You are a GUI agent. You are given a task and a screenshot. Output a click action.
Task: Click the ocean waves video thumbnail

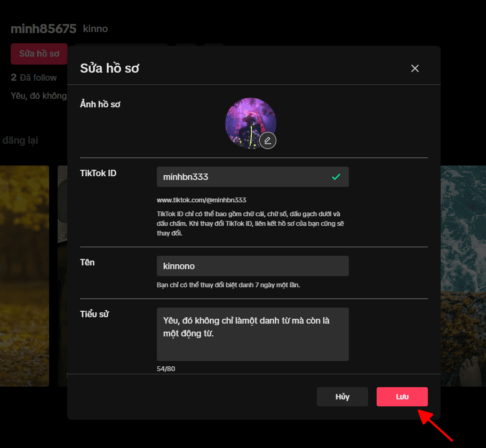tap(463, 276)
